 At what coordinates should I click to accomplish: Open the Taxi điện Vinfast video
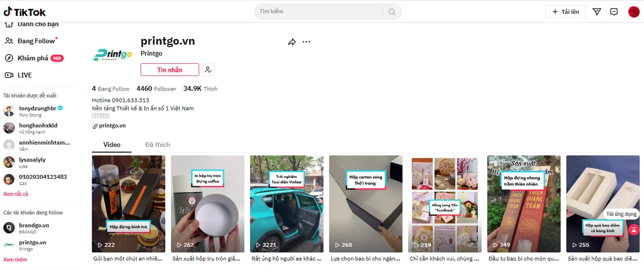(287, 204)
